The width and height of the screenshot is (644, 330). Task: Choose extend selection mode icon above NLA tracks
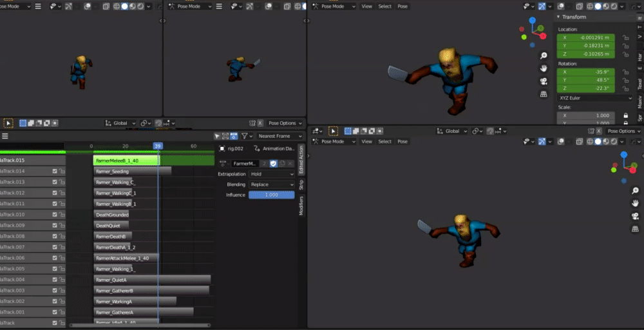click(31, 123)
